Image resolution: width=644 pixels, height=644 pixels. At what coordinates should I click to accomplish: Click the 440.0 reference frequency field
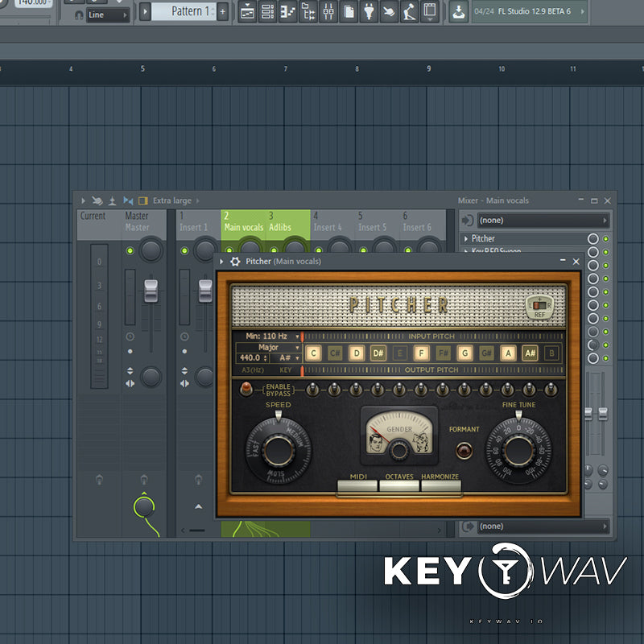pyautogui.click(x=252, y=358)
